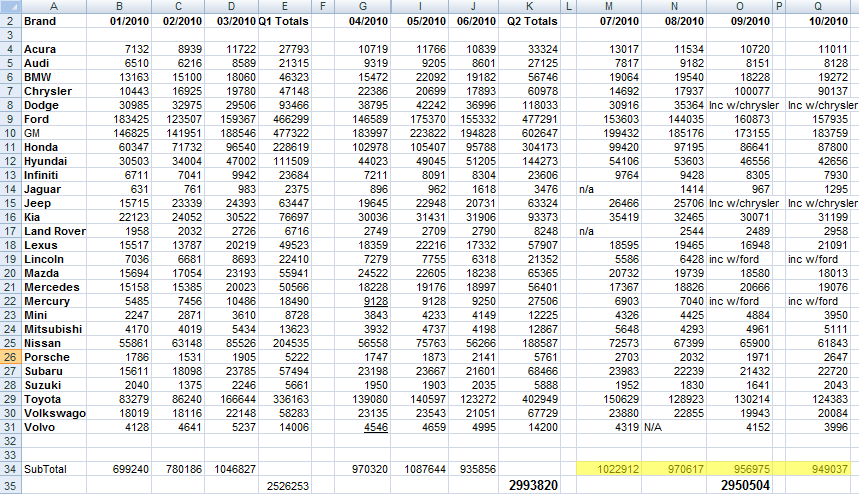The width and height of the screenshot is (859, 494).
Task: Select Toyota March value 166644
Action: point(231,399)
